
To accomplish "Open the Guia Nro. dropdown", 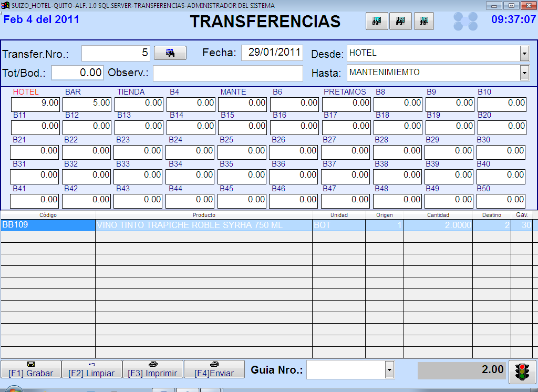I will click(x=389, y=370).
